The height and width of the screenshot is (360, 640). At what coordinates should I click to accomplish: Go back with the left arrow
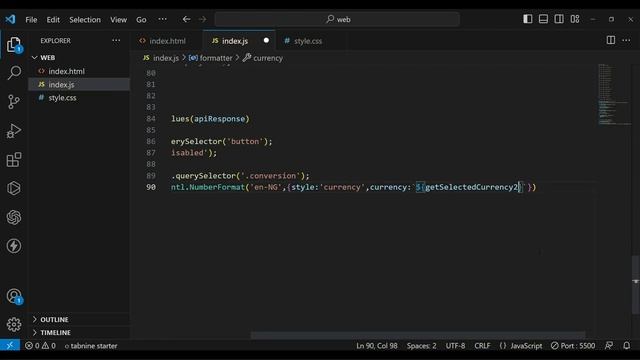point(187,19)
